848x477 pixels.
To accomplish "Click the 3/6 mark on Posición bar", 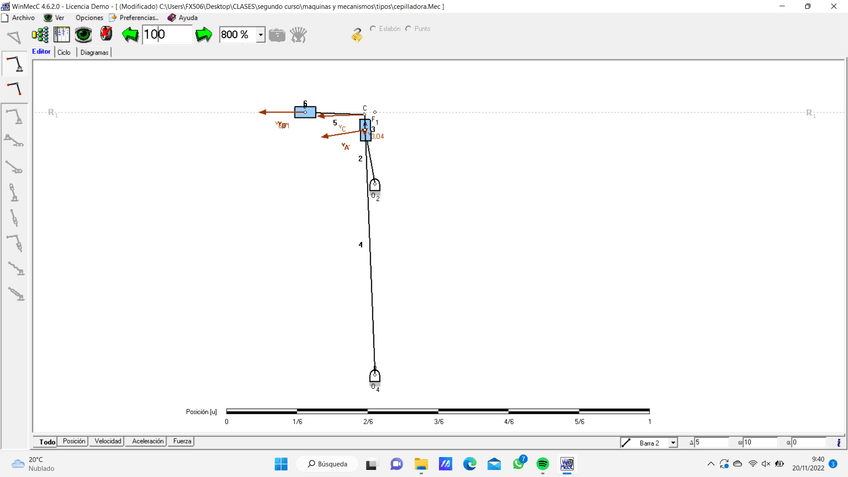I will pos(438,411).
